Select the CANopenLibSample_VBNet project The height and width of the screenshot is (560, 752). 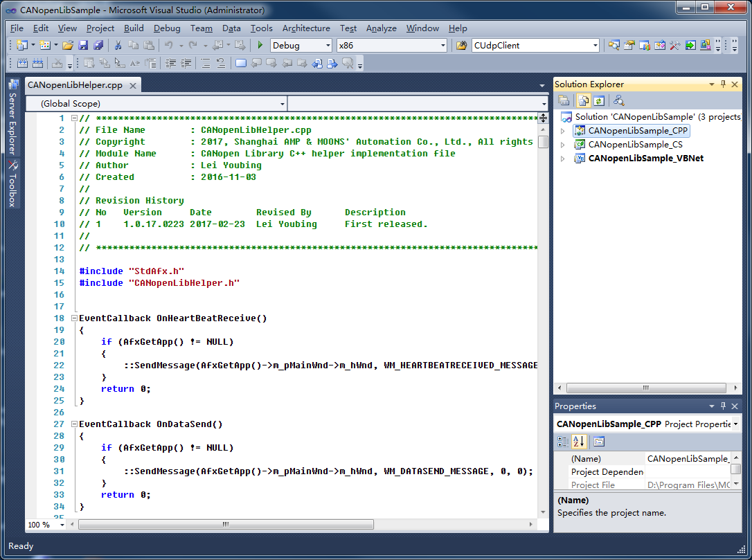[x=645, y=159]
